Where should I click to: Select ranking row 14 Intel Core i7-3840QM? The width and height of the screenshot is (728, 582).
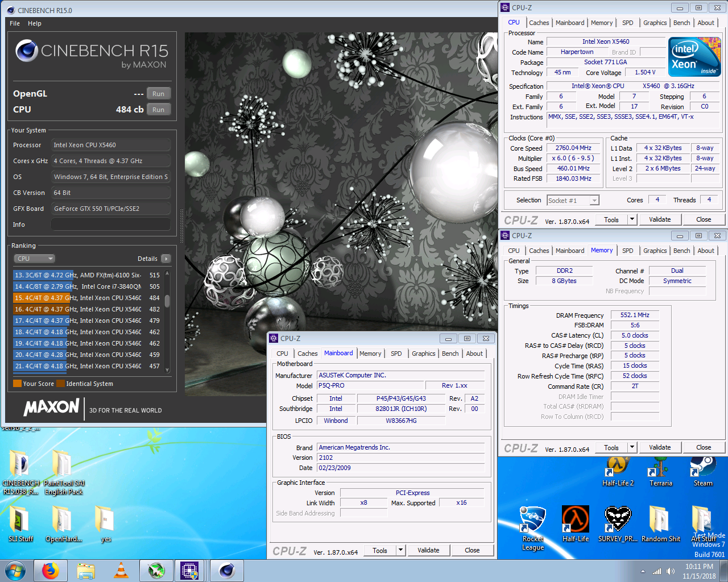89,286
